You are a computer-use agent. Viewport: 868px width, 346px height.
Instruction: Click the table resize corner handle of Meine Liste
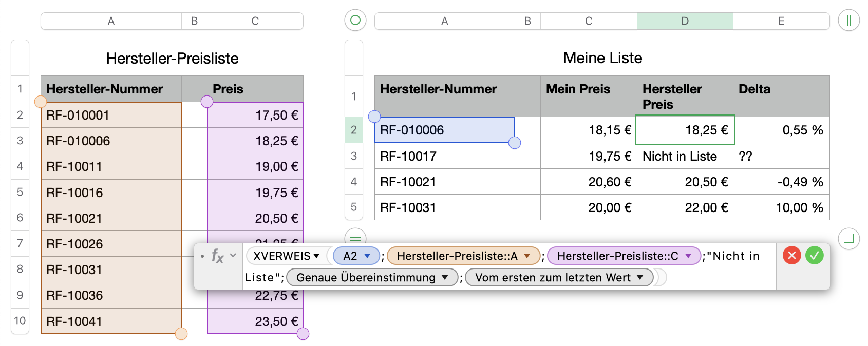(x=848, y=239)
